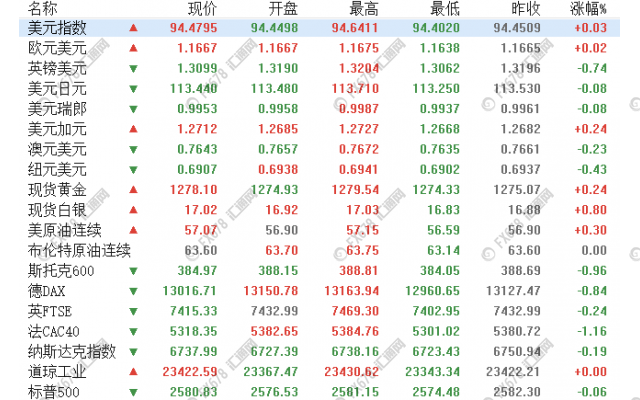Click the red up arrow beside 美元指数

133,29
